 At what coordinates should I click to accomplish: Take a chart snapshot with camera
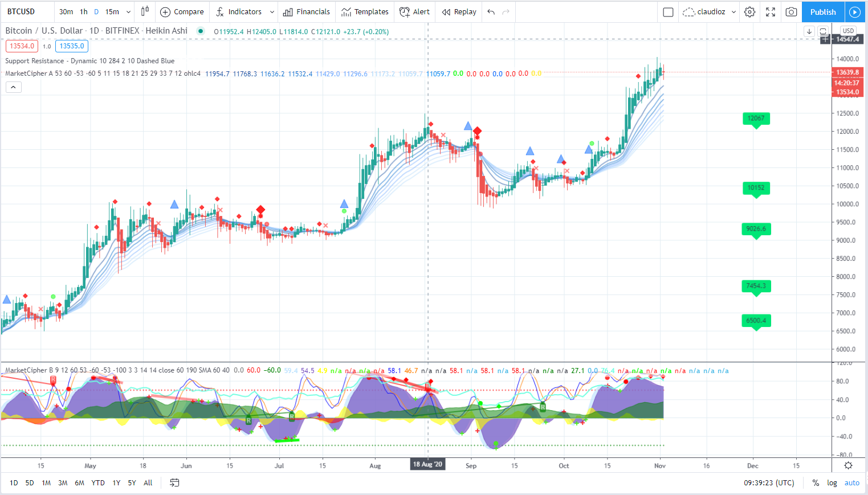pos(791,11)
